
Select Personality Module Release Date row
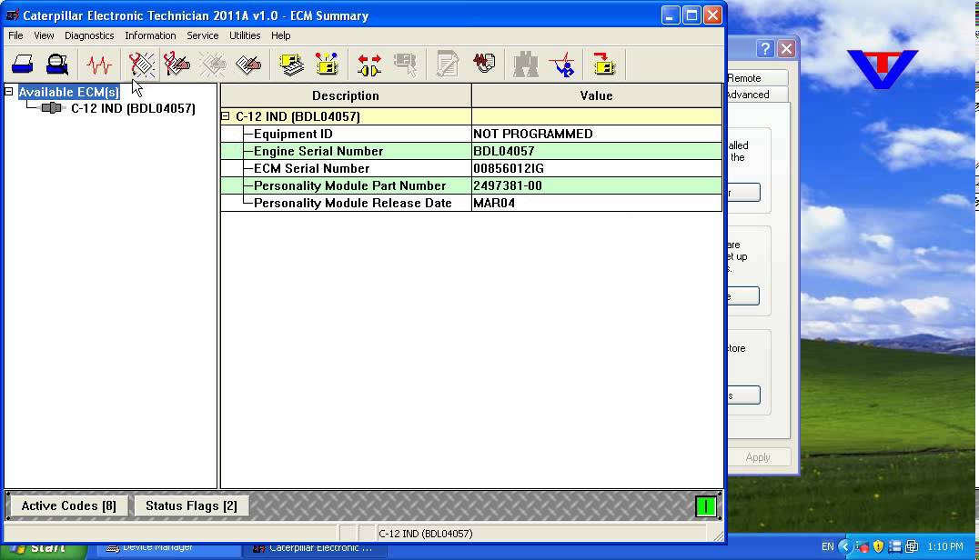point(471,204)
